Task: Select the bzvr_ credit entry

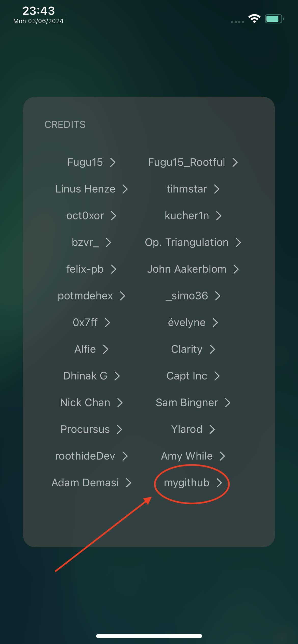Action: (x=91, y=242)
